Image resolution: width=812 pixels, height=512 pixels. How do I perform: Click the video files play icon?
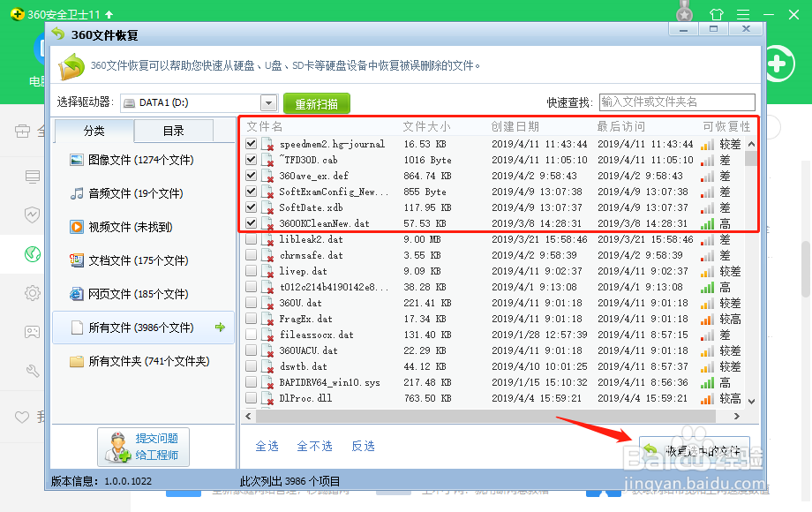[77, 227]
